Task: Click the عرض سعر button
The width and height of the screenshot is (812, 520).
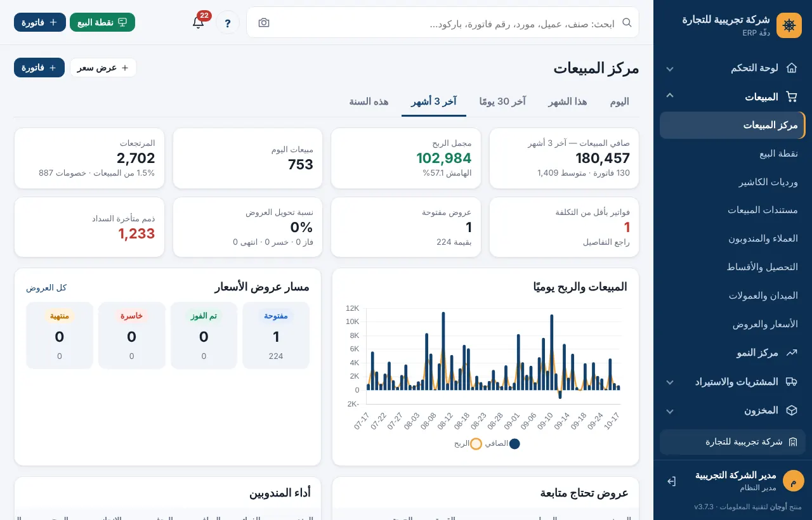Action: tap(103, 68)
